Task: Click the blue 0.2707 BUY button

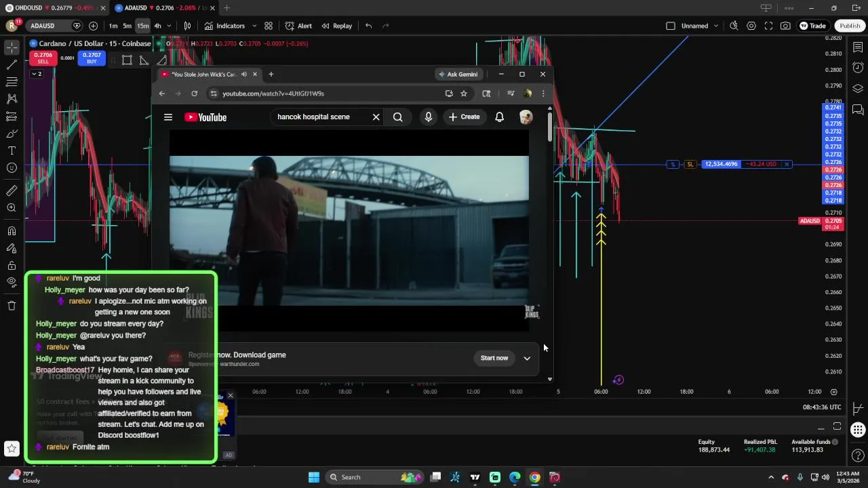Action: pos(92,58)
